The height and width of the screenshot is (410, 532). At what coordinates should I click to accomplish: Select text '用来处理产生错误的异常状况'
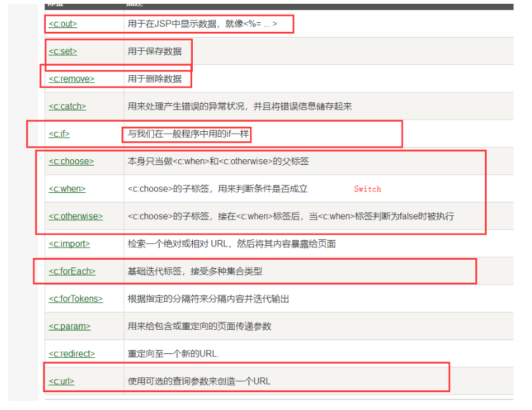[186, 106]
